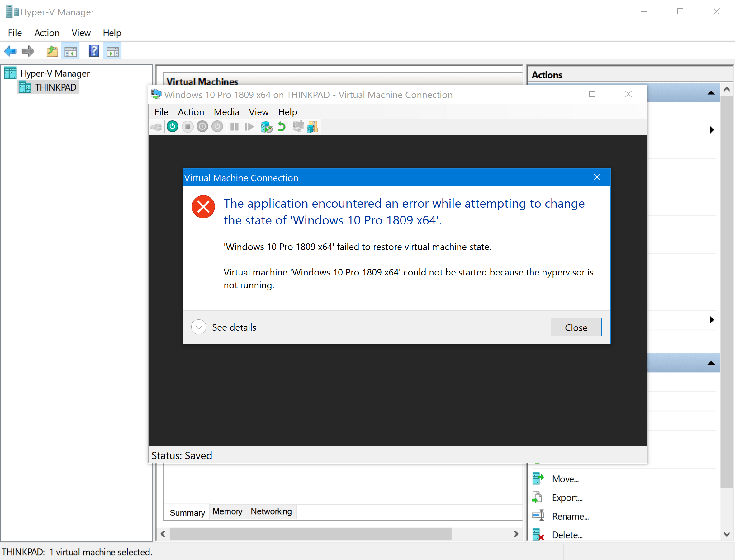Click the Enhanced session mode icon
This screenshot has width=735, height=560.
pyautogui.click(x=298, y=127)
